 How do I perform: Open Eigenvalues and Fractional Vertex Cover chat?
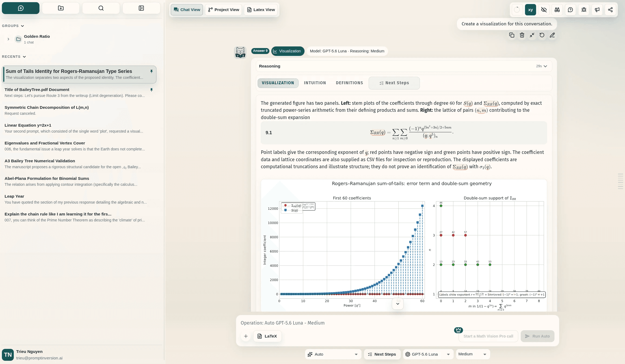pyautogui.click(x=79, y=146)
